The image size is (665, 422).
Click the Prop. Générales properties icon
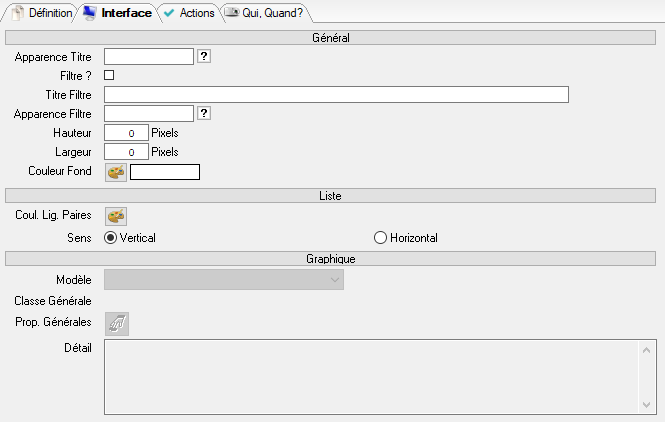click(116, 322)
